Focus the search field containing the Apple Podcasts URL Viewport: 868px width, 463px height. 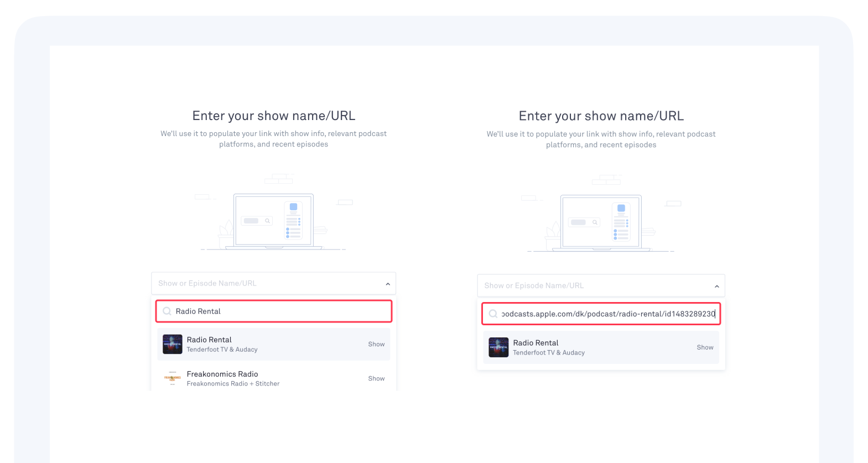607,314
